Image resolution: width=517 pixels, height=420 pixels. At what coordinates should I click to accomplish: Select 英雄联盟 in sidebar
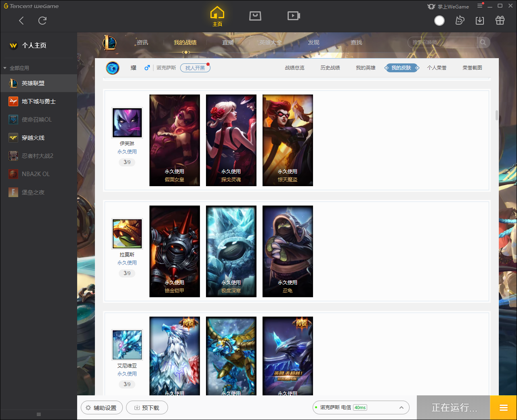(38, 83)
